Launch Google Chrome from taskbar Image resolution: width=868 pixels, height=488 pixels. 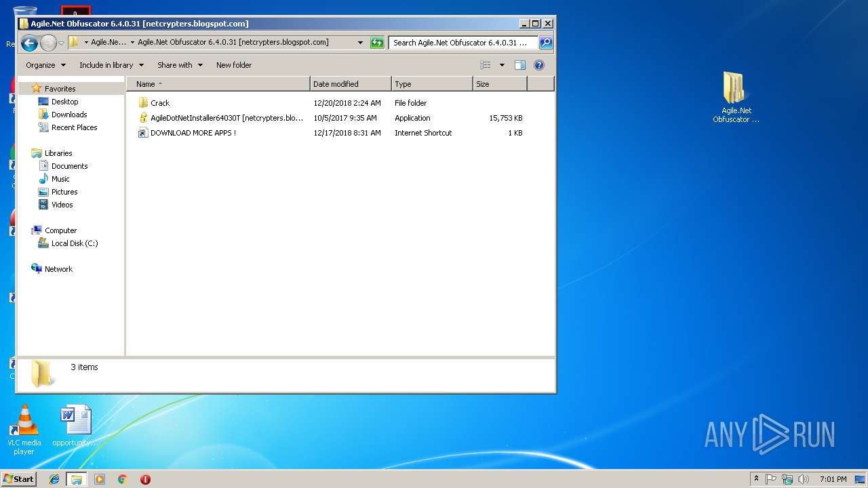pos(122,479)
